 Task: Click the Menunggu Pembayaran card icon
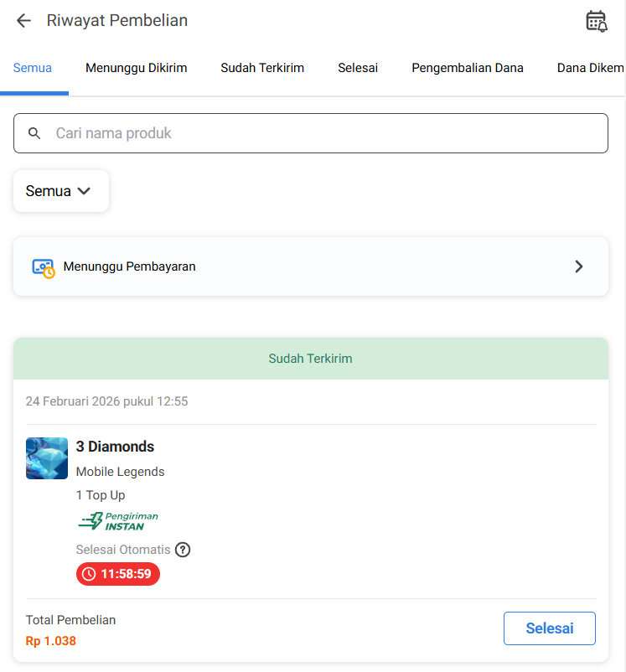pos(43,267)
